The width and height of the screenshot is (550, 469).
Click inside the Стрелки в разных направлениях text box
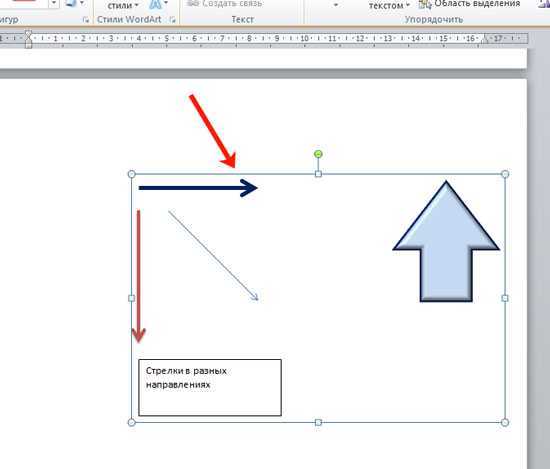[210, 388]
